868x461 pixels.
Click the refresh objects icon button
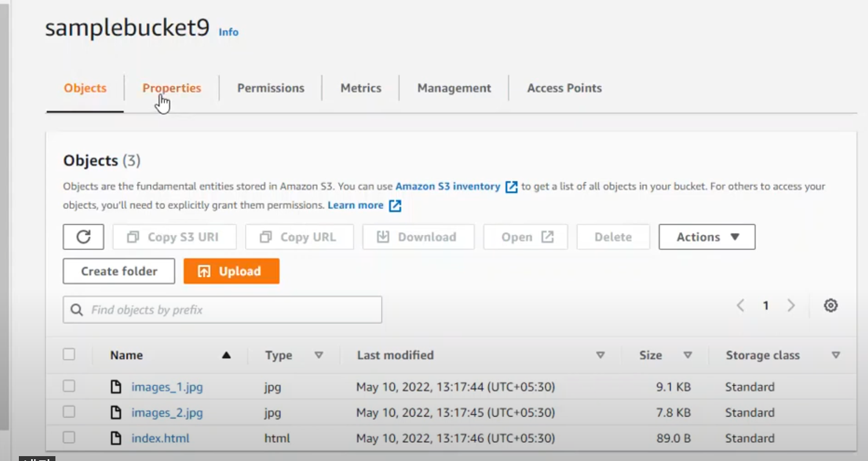click(83, 237)
